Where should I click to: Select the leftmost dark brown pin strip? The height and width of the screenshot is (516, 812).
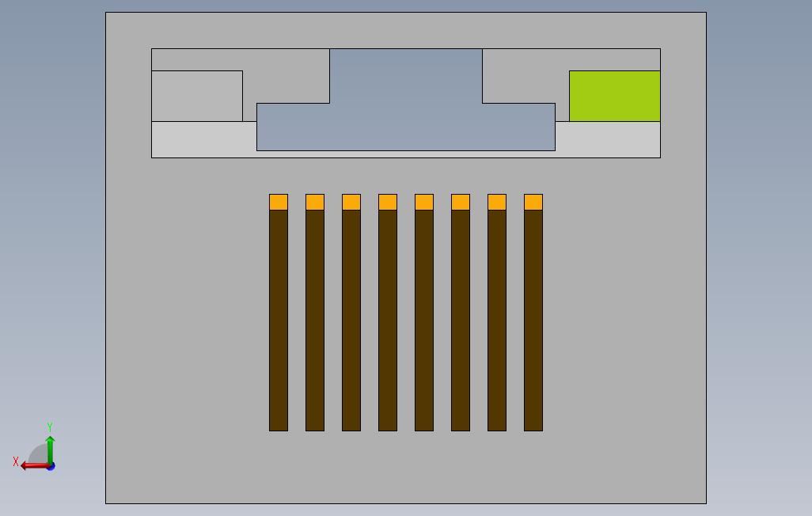click(x=279, y=321)
